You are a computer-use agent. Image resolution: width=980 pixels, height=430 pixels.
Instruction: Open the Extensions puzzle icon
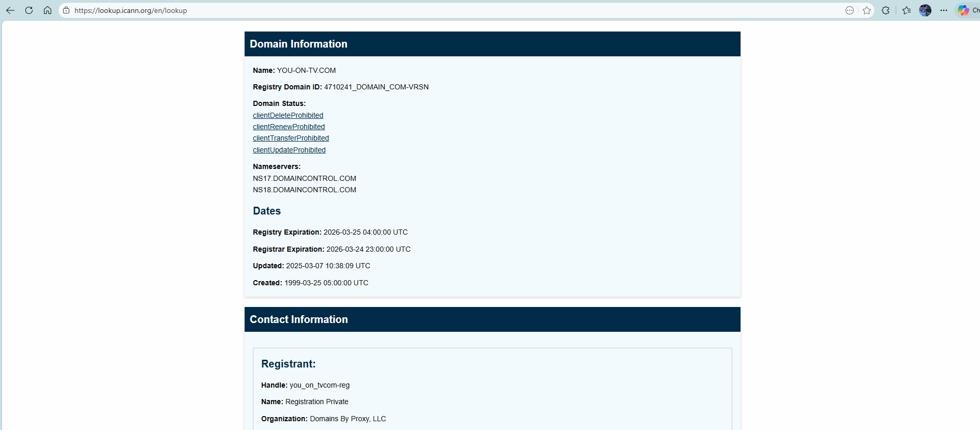(886, 10)
